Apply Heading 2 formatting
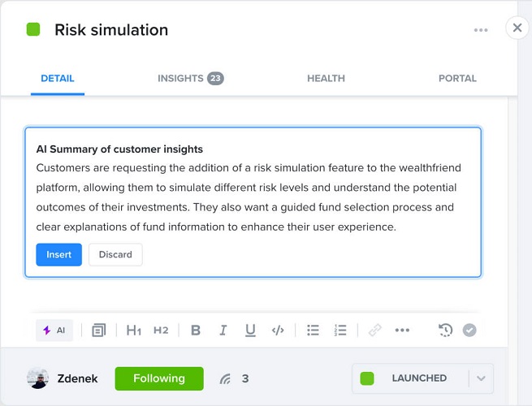This screenshot has width=532, height=406. [x=161, y=330]
